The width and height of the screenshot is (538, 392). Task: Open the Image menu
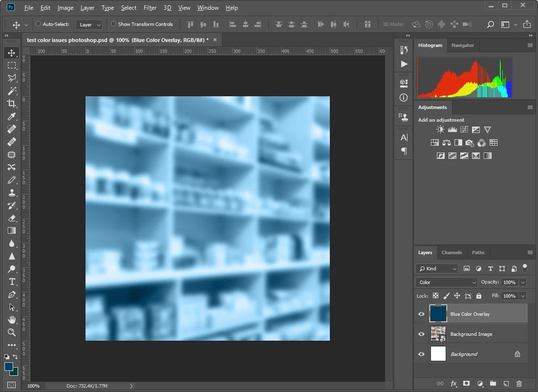click(x=65, y=7)
